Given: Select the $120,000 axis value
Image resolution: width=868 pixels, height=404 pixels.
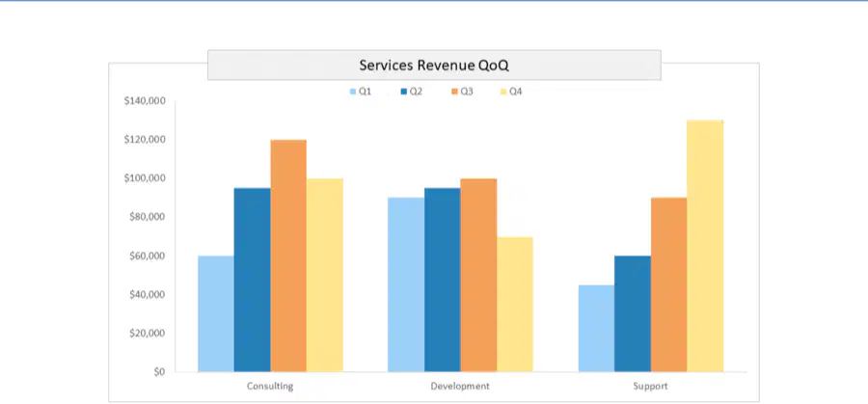Looking at the screenshot, I should pyautogui.click(x=145, y=140).
